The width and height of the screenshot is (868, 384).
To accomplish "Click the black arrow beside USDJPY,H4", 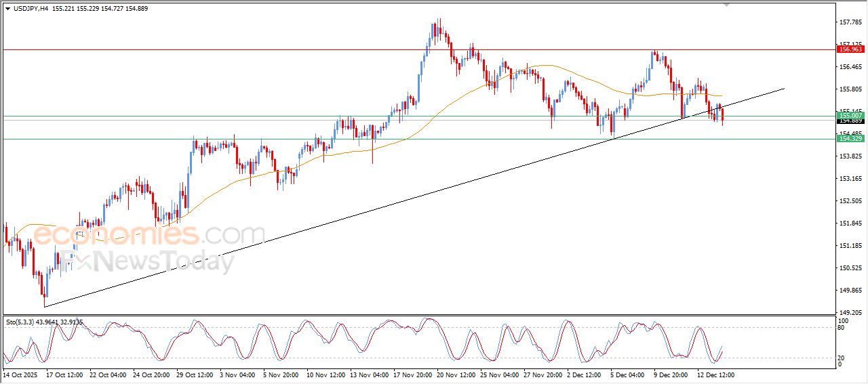I will click(7, 8).
